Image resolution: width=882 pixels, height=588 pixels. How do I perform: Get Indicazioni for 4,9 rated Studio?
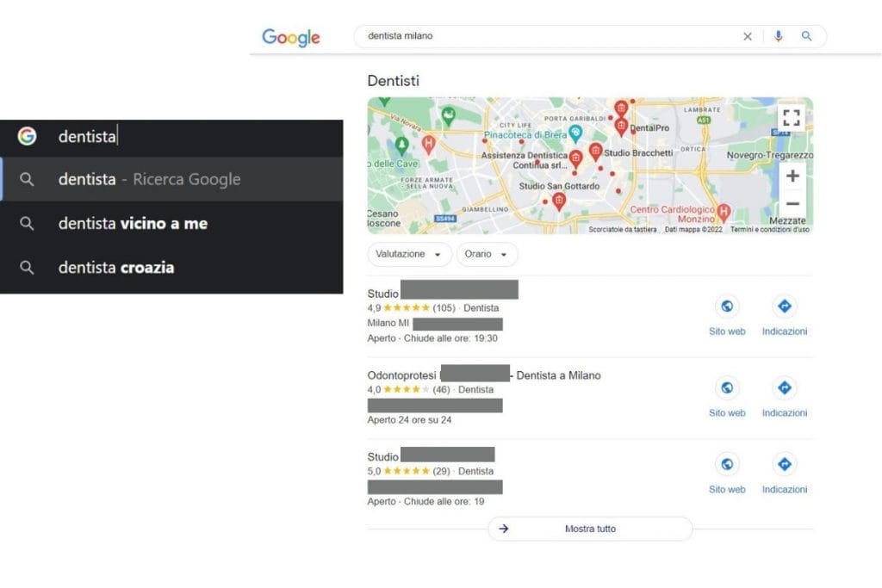click(x=784, y=317)
